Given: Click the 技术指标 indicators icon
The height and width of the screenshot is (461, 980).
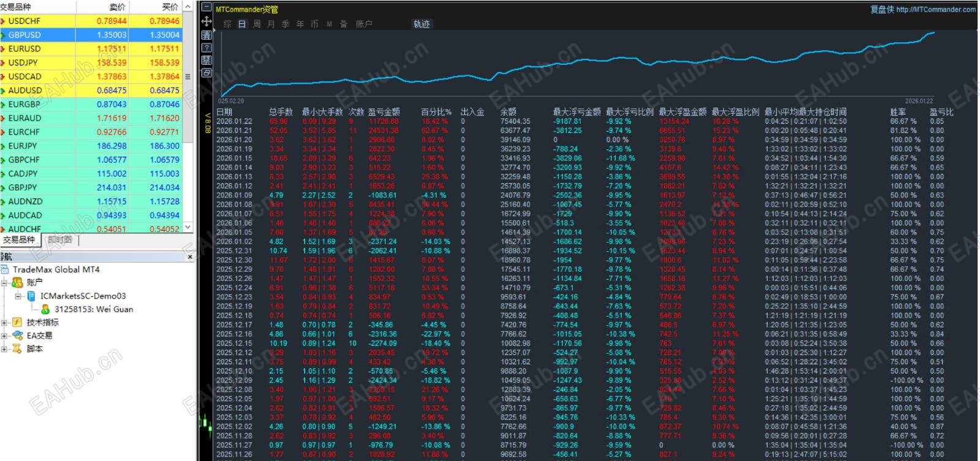Looking at the screenshot, I should [x=17, y=322].
